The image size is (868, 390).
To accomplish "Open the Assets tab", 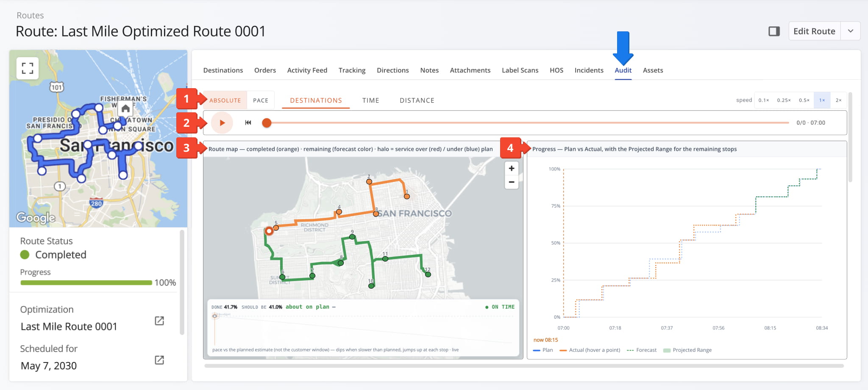I will pos(653,70).
